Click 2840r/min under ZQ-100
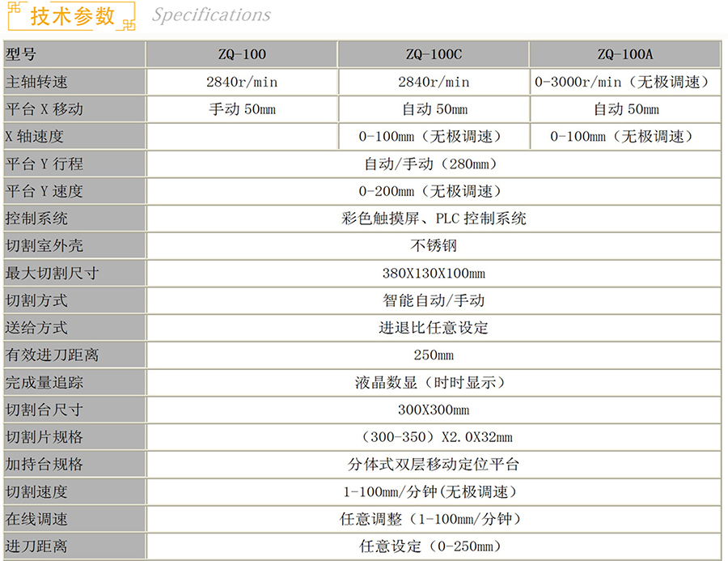Screen dimensions: 728x561 [x=242, y=83]
